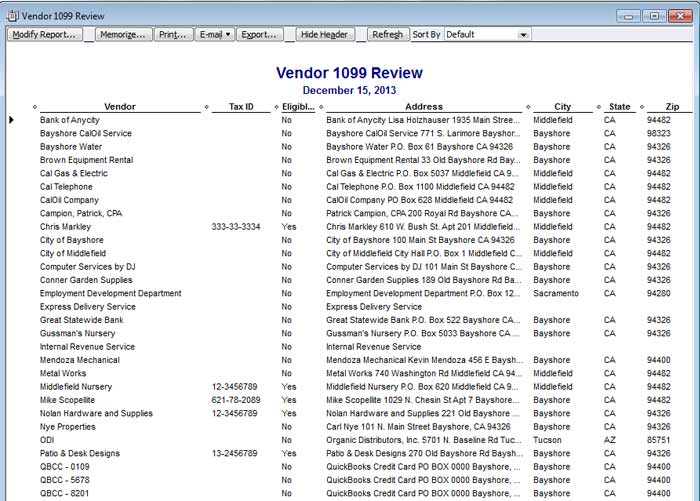Close the Vendor 1099 Review window
Screen dimensions: 700x501
(680, 16)
